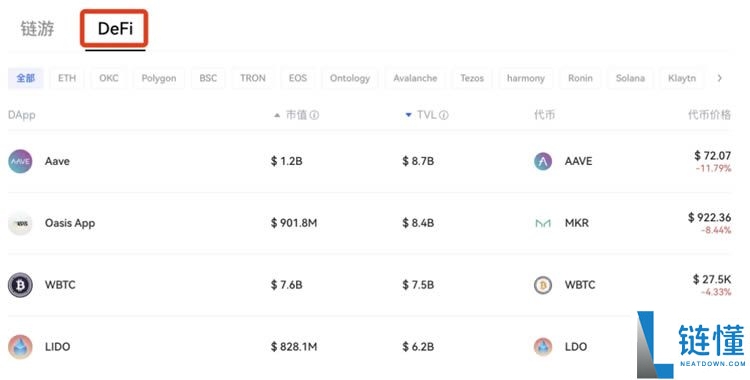Image resolution: width=750 pixels, height=380 pixels.
Task: Open the TVL info icon
Action: click(x=443, y=115)
